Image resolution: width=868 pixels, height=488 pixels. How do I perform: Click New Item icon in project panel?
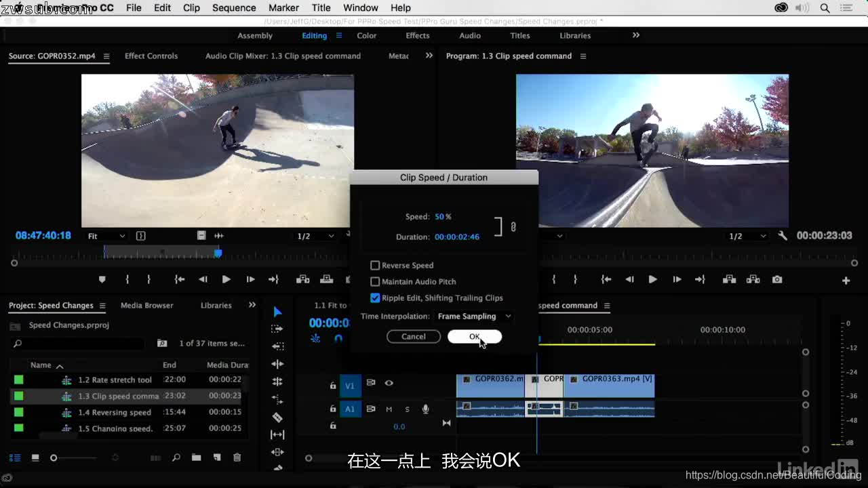coord(217,457)
